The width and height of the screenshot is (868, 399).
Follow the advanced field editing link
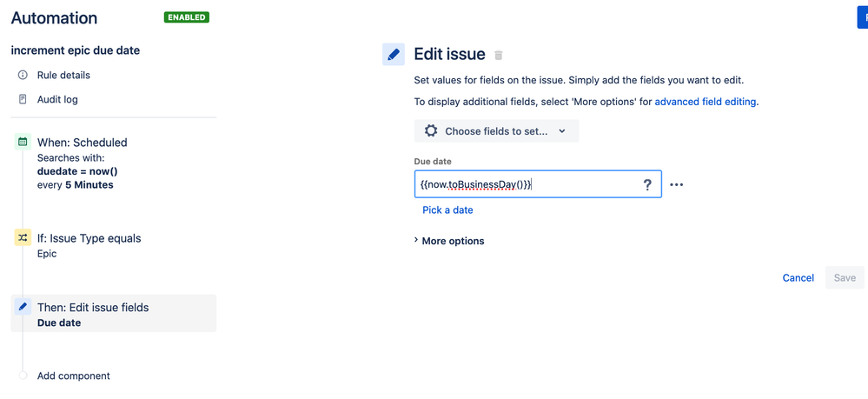[x=706, y=102]
